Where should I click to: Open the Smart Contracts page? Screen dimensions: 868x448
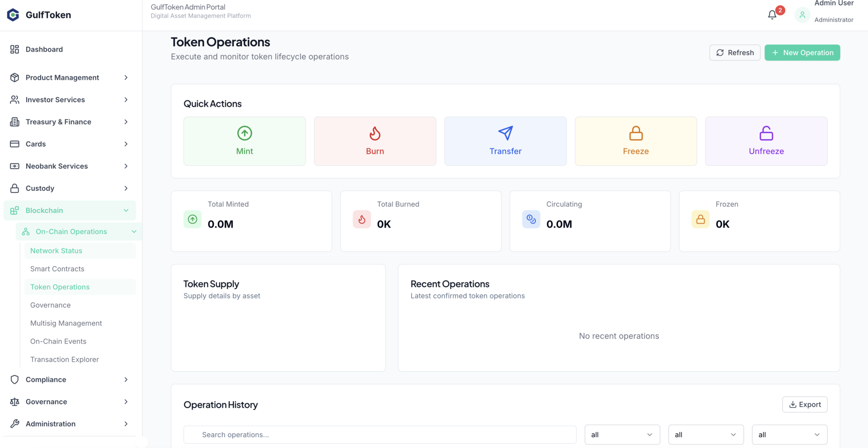[57, 269]
